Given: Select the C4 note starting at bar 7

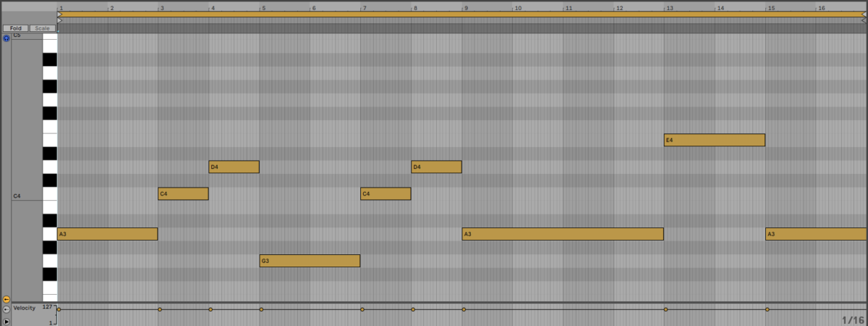Looking at the screenshot, I should (x=386, y=193).
